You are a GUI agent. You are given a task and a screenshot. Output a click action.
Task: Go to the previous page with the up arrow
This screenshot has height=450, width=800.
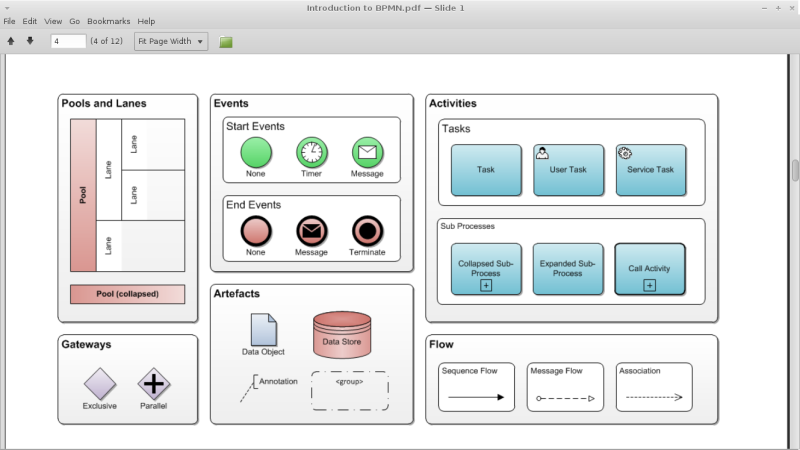click(x=11, y=42)
